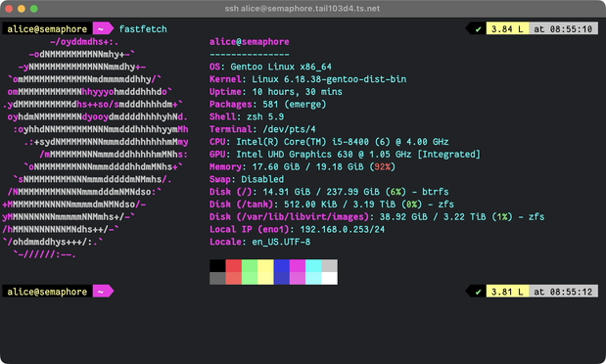
Task: Click the window title ssh alice@semaphore
Action: [303, 9]
